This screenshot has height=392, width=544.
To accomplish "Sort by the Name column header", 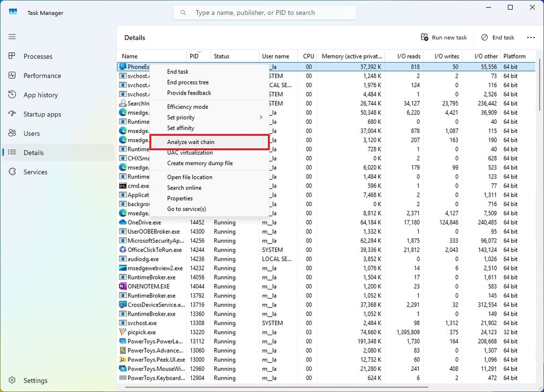I will click(x=152, y=56).
